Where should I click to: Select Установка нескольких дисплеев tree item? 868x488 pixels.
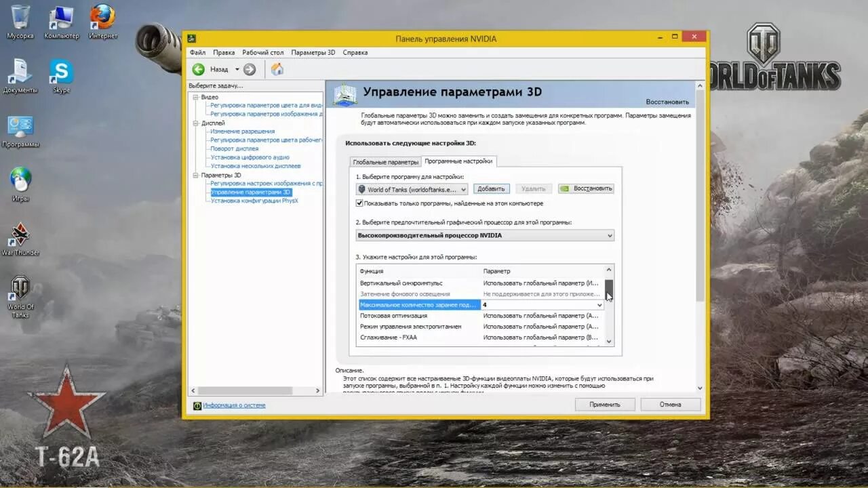point(255,166)
